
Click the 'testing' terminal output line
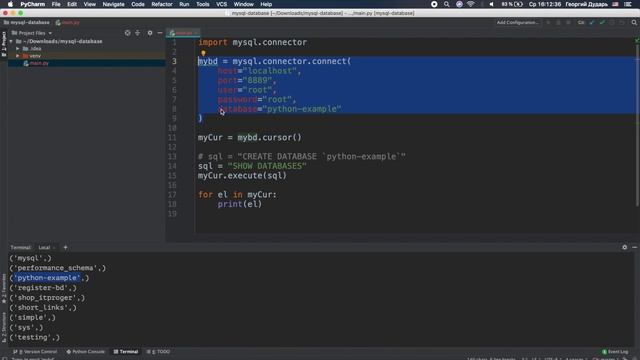(x=35, y=338)
